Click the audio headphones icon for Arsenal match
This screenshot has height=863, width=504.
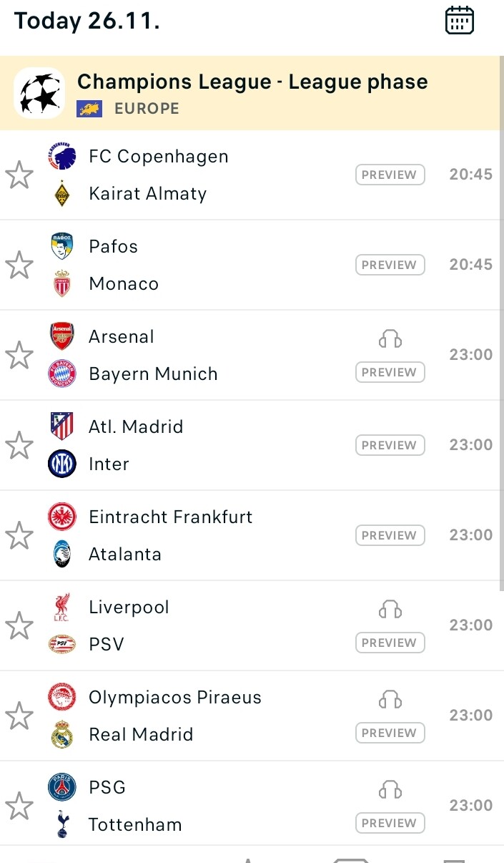(x=390, y=339)
